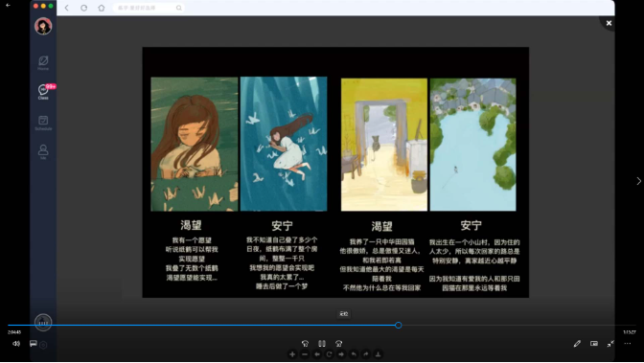Click the user avatar in sidebar
The width and height of the screenshot is (644, 363).
tap(43, 26)
